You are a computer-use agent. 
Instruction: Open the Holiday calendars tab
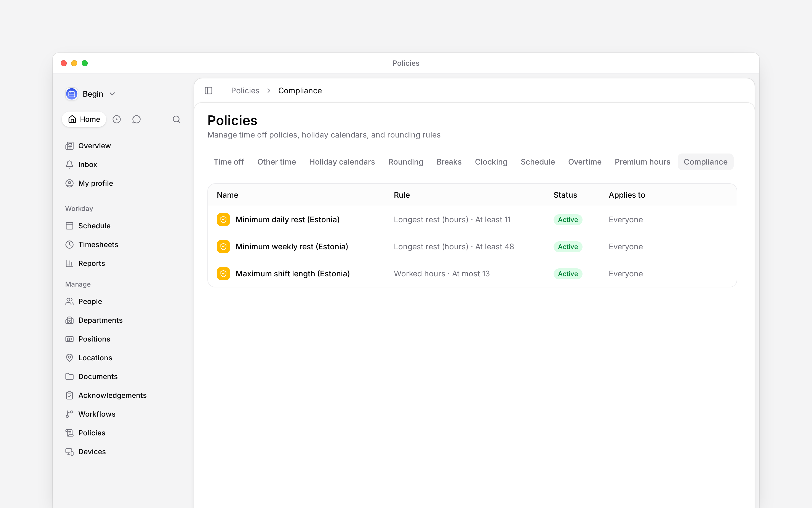pos(342,162)
